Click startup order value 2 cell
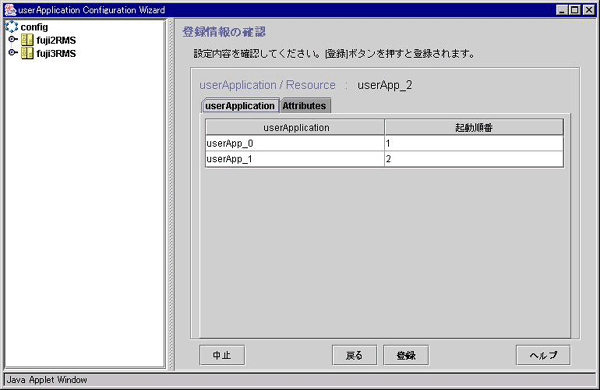 (474, 159)
